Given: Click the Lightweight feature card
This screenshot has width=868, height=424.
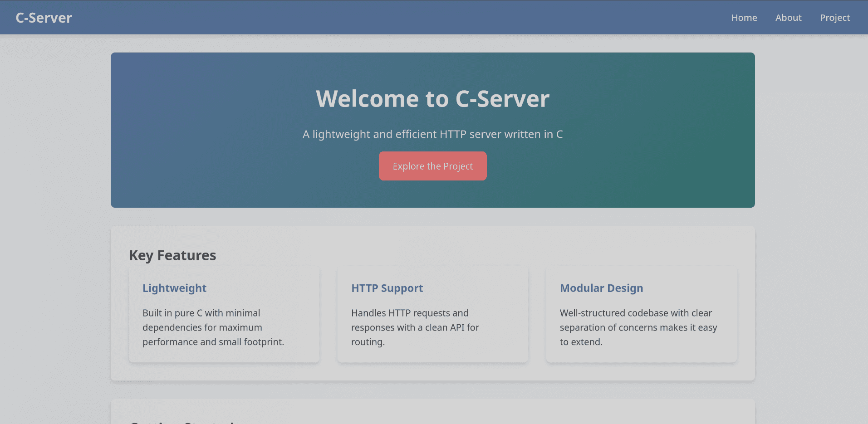Looking at the screenshot, I should coord(224,314).
